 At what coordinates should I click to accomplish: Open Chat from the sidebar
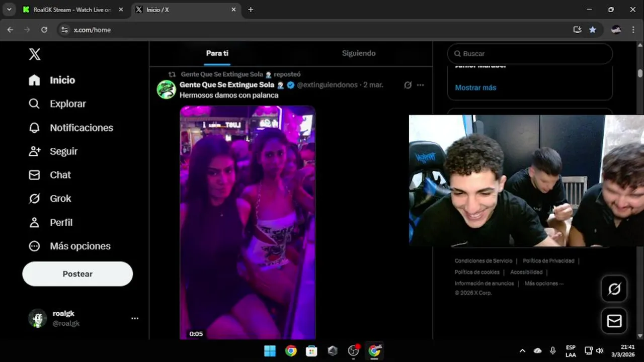(x=50, y=175)
